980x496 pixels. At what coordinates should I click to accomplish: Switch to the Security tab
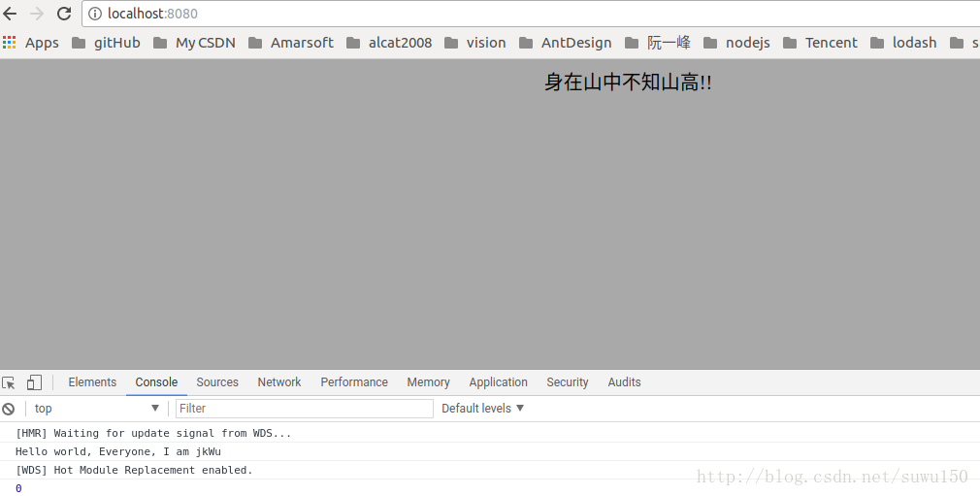pyautogui.click(x=567, y=382)
